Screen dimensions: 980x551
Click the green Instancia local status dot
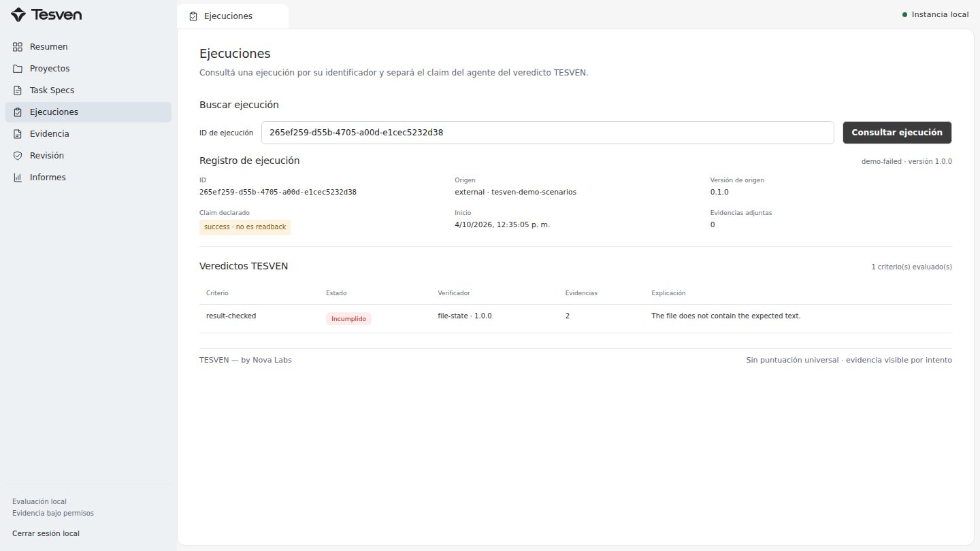(905, 14)
